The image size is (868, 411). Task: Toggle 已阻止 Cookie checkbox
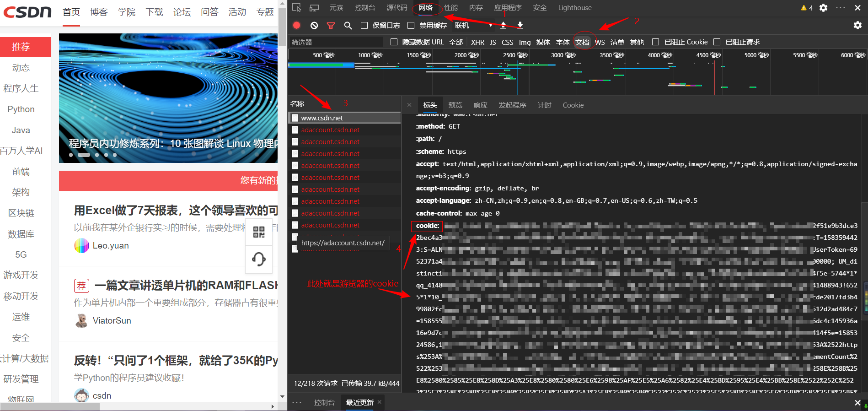pyautogui.click(x=655, y=42)
